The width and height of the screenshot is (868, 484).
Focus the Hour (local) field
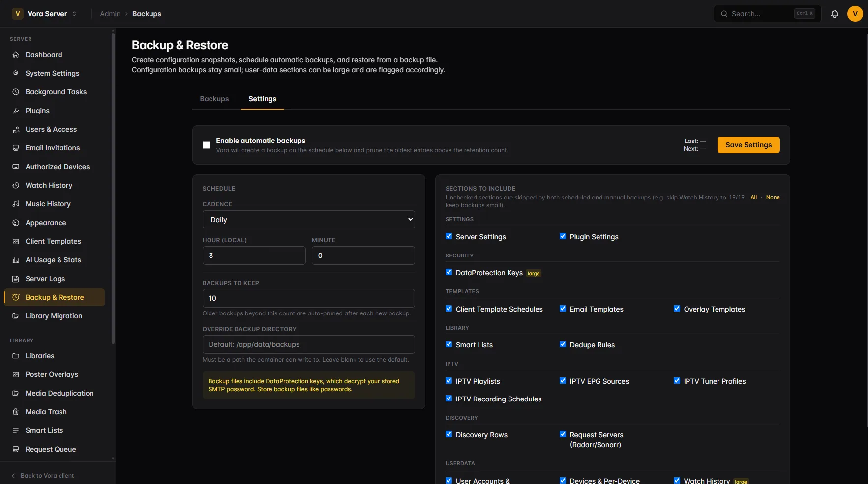[x=254, y=256]
